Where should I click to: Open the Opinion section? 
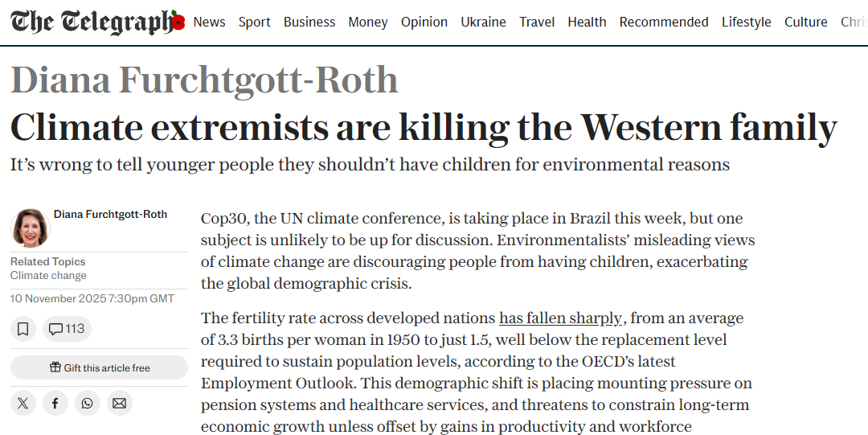tap(424, 22)
